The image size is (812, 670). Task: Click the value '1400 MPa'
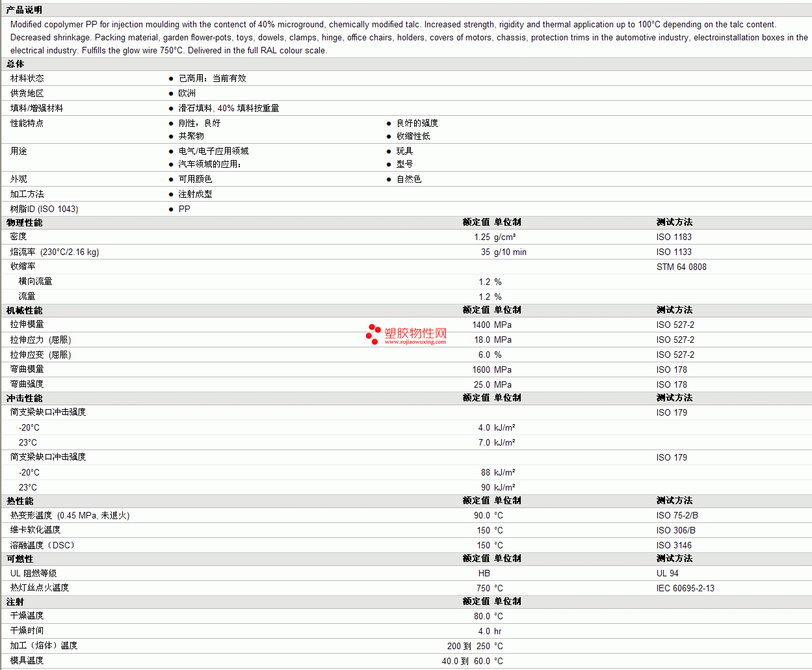[491, 325]
